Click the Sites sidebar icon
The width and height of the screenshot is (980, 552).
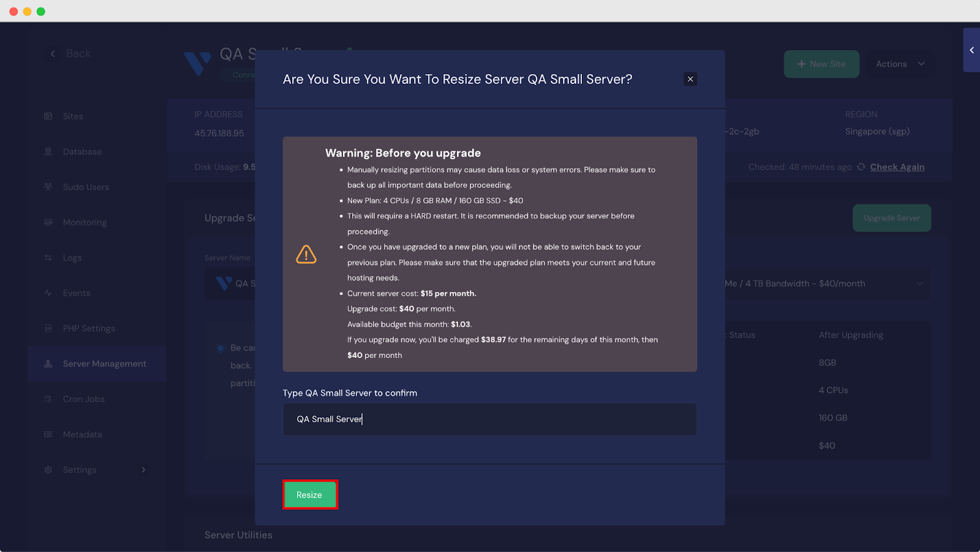[48, 116]
